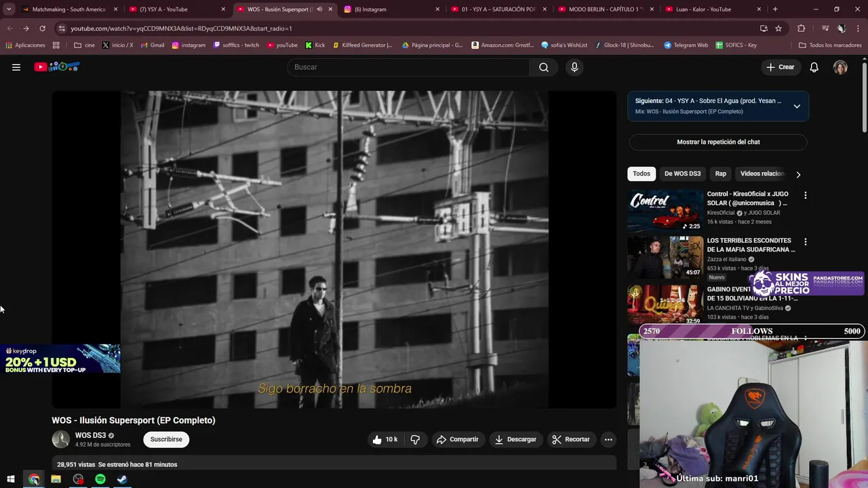Open Windows Start menu
Screen dimensions: 868x488
11,479
